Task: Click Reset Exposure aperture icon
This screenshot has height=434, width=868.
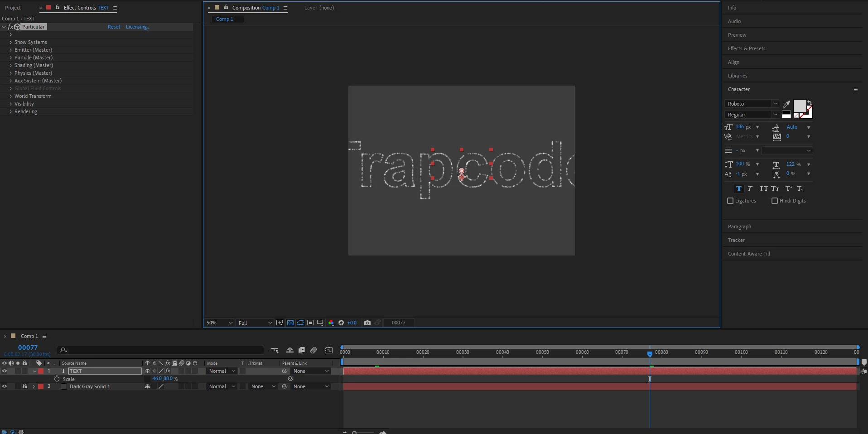Action: click(x=341, y=323)
